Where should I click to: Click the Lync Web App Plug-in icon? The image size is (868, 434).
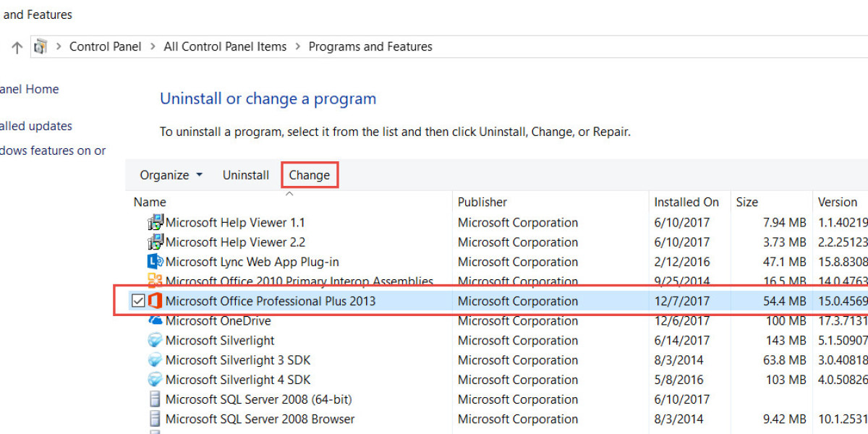(x=155, y=262)
